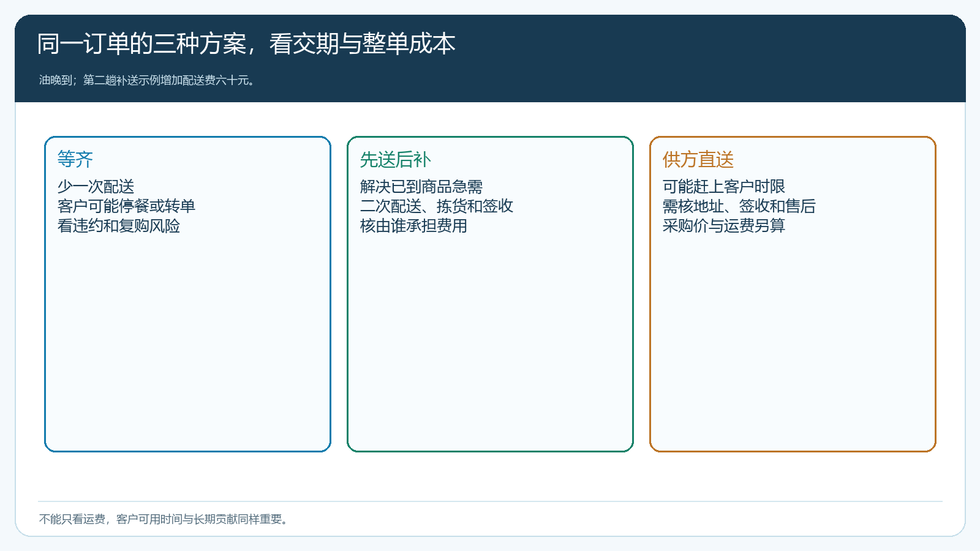Select the line 可能赶上客户时限
Viewport: 980px width, 551px height.
point(724,186)
